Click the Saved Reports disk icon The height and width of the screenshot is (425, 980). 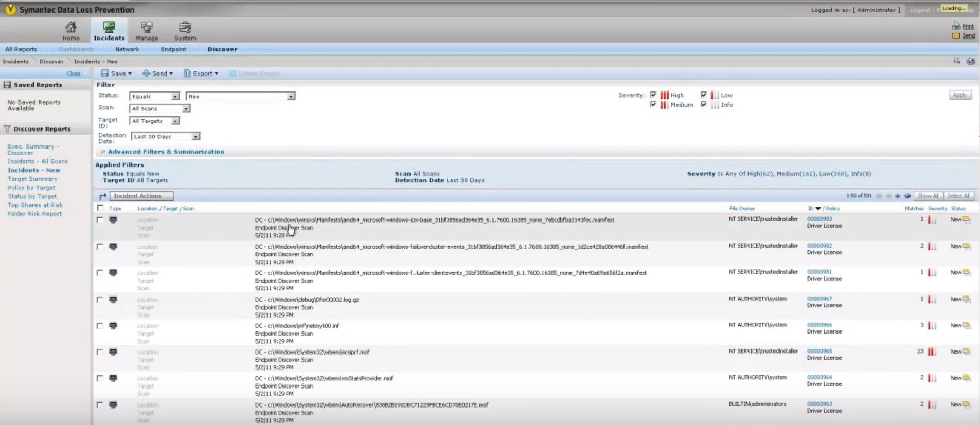point(7,85)
